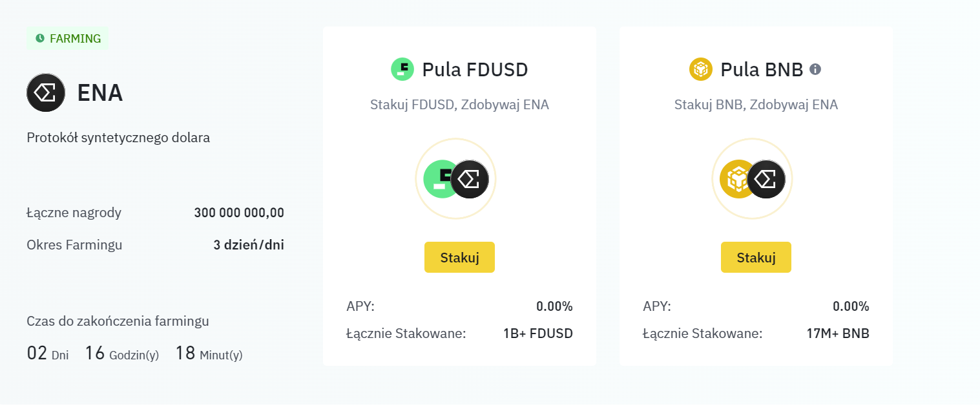Click the ENA coin in BNB pool circle

(x=766, y=179)
